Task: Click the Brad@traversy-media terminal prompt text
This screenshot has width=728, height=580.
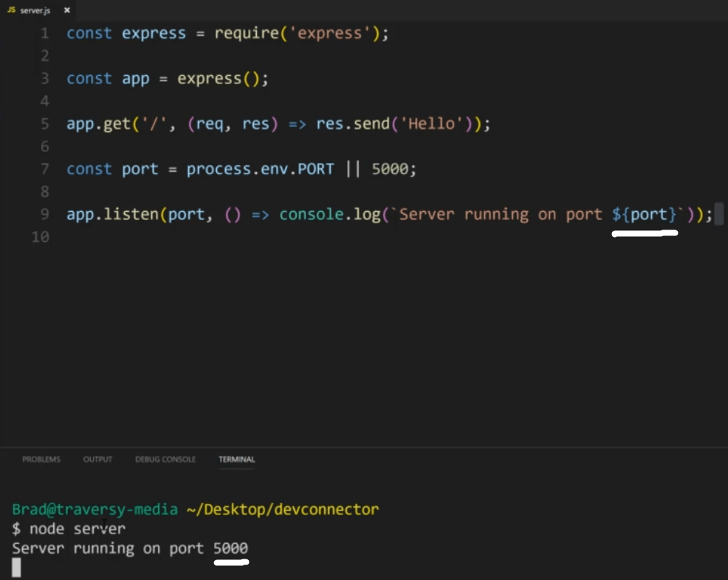Action: coord(95,509)
